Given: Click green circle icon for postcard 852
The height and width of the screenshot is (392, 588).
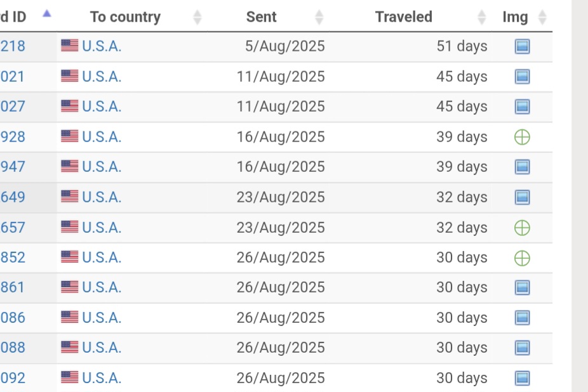Looking at the screenshot, I should pos(522,258).
